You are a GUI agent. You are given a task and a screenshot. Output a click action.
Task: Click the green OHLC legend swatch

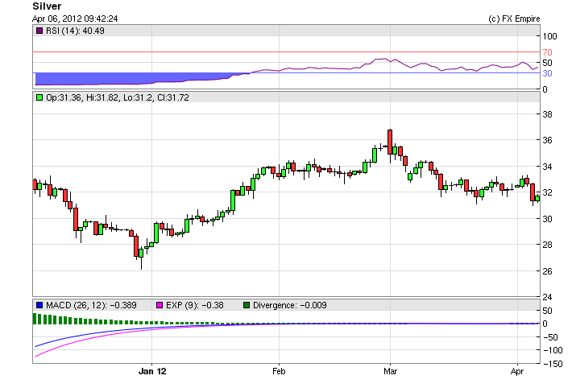tap(39, 97)
